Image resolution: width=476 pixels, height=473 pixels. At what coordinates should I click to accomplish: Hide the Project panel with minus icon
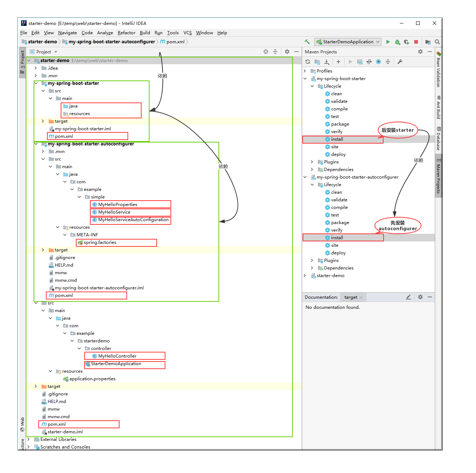click(x=297, y=52)
